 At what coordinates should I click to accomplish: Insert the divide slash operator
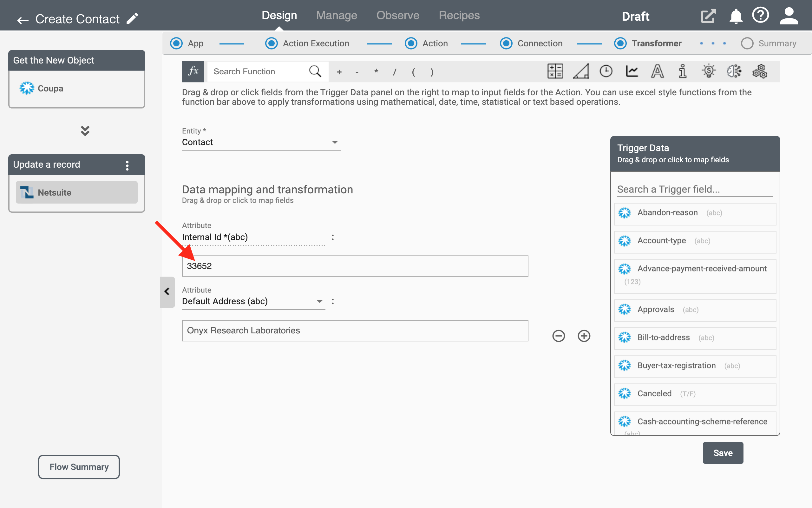click(x=395, y=72)
